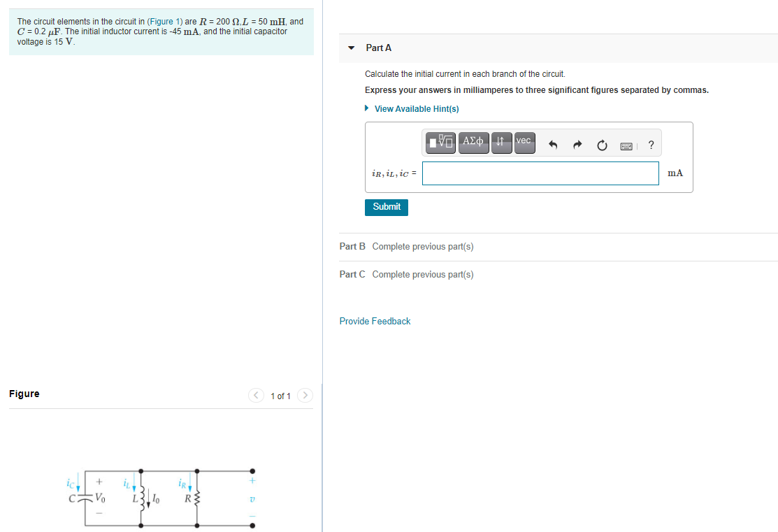Click the mA unit label
The image size is (778, 532).
[675, 173]
